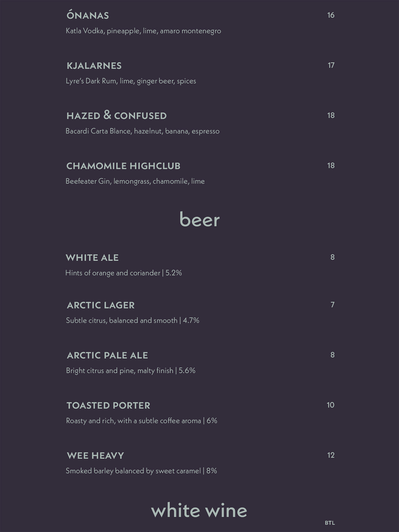Tap the ARCTIC PALE ALE heading
This screenshot has width=399, height=532.
click(x=107, y=355)
